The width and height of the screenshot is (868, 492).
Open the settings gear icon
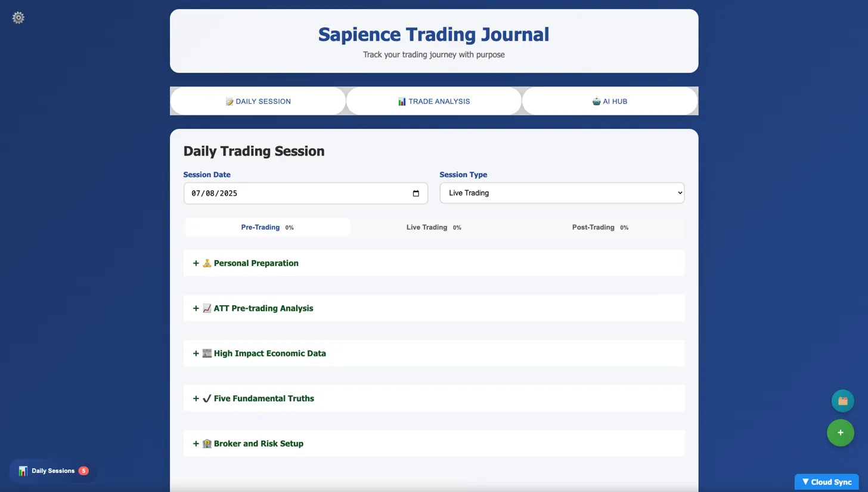tap(18, 18)
